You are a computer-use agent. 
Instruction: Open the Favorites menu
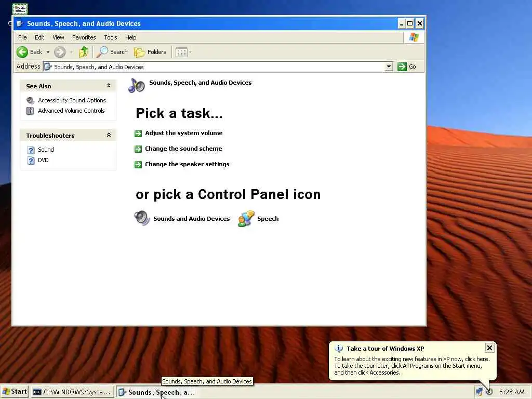tap(84, 37)
